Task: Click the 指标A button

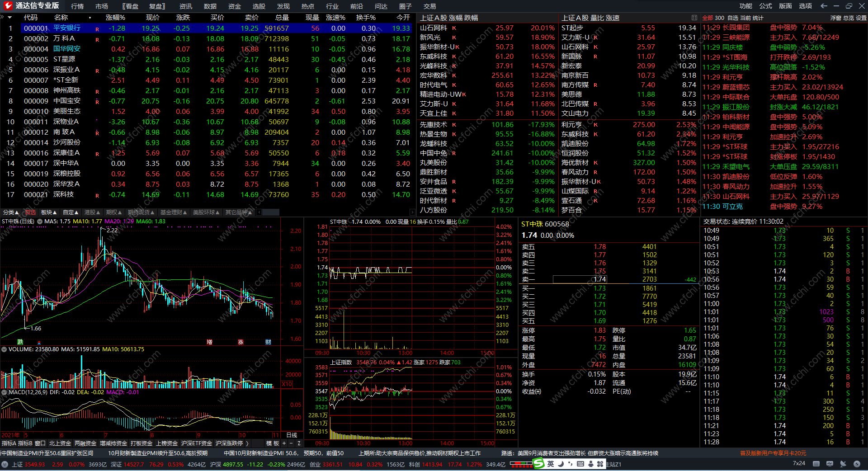Action: point(9,443)
